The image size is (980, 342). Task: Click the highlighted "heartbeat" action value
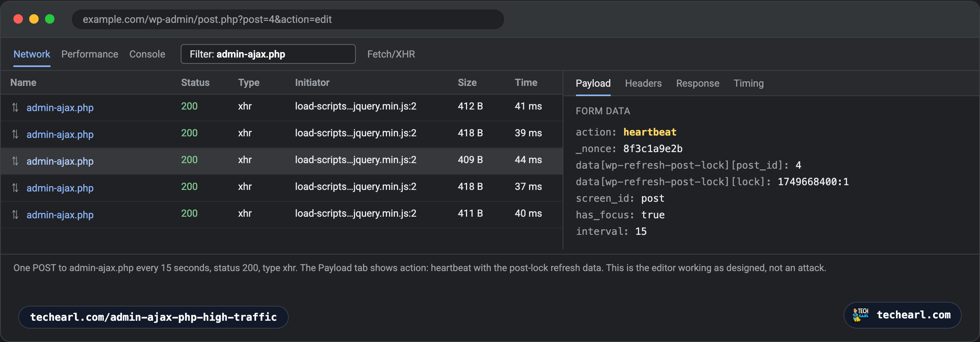click(650, 132)
